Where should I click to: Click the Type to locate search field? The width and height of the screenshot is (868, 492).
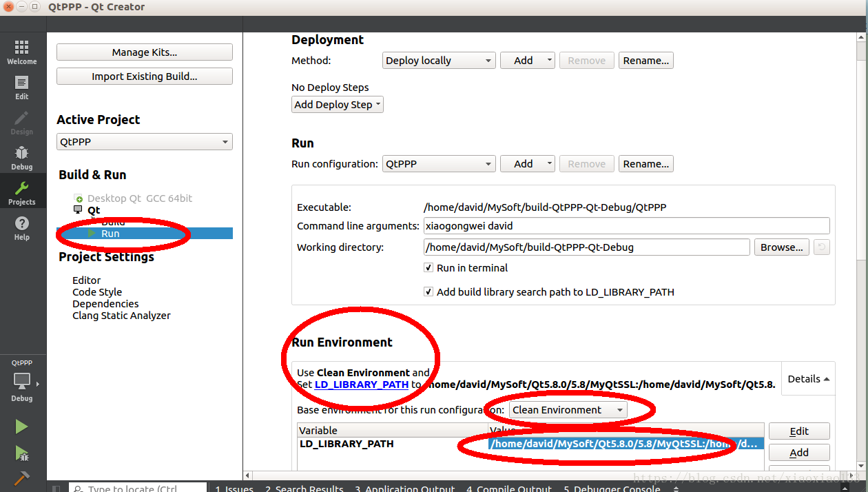(x=137, y=488)
